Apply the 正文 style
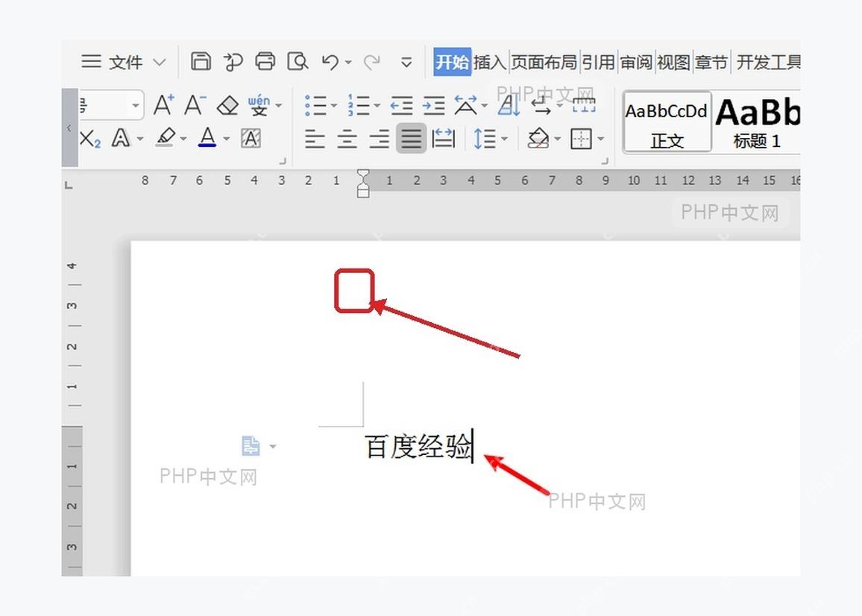862x616 pixels. pyautogui.click(x=667, y=122)
